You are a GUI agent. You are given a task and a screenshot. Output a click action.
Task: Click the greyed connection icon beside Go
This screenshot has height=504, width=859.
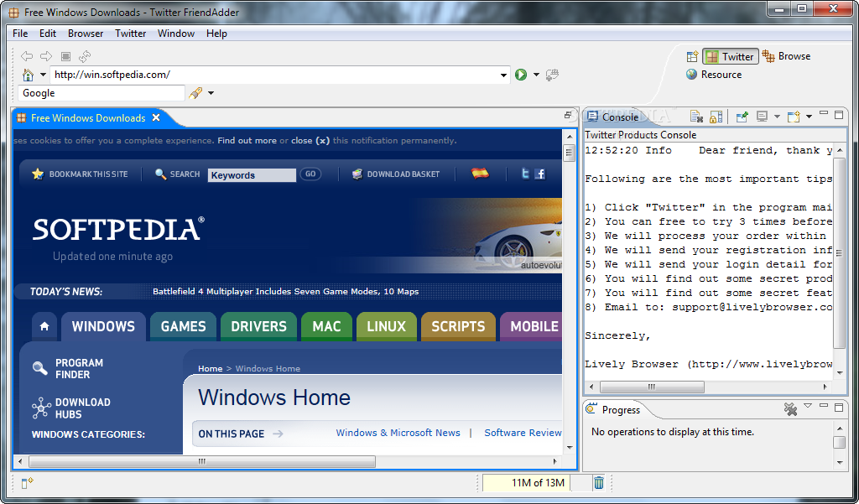click(x=552, y=75)
